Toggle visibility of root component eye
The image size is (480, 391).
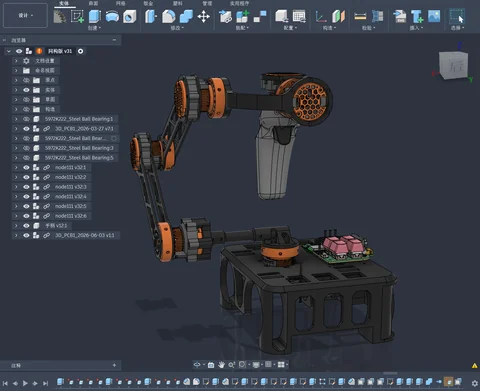pyautogui.click(x=19, y=51)
